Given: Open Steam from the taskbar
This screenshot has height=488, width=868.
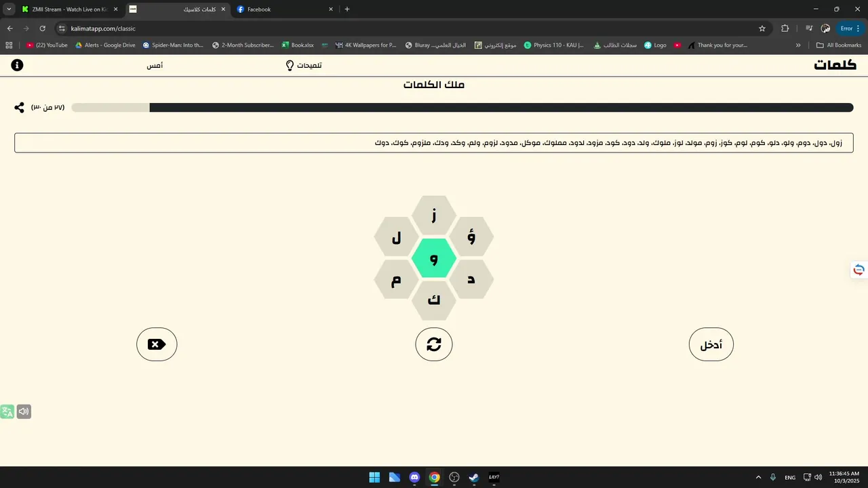Looking at the screenshot, I should 474,477.
